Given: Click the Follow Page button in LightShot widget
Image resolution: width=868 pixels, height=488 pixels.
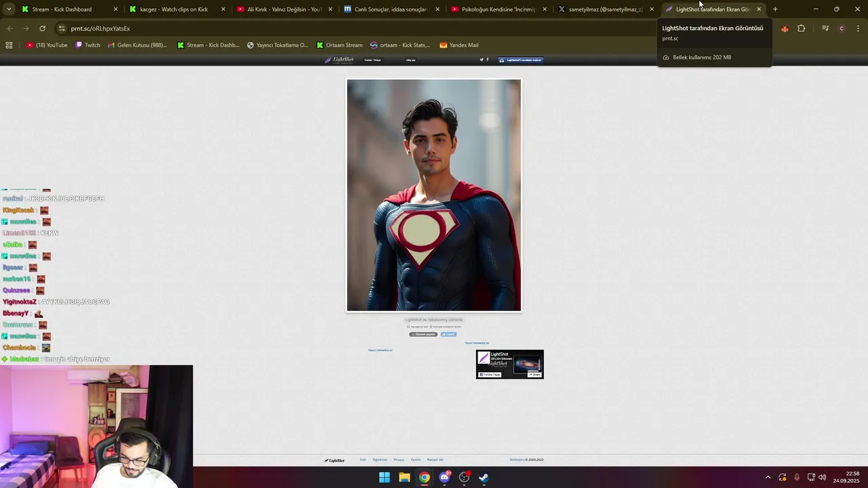Looking at the screenshot, I should [490, 375].
